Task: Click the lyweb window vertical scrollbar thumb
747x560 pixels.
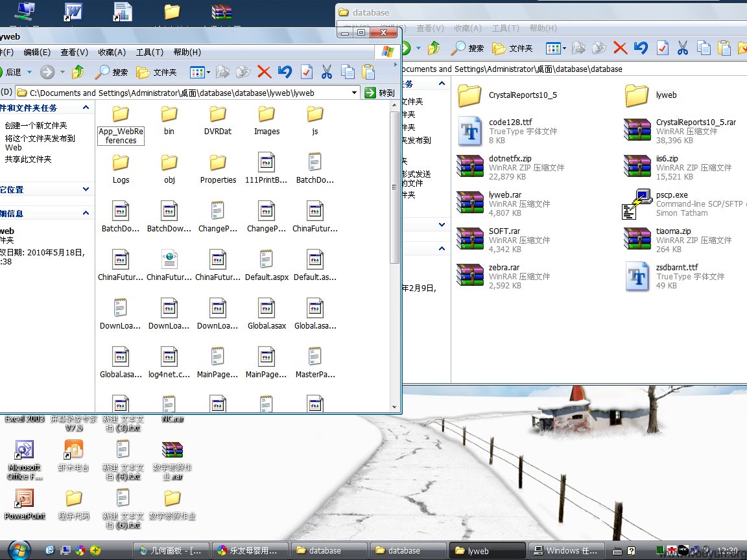Action: (x=394, y=187)
